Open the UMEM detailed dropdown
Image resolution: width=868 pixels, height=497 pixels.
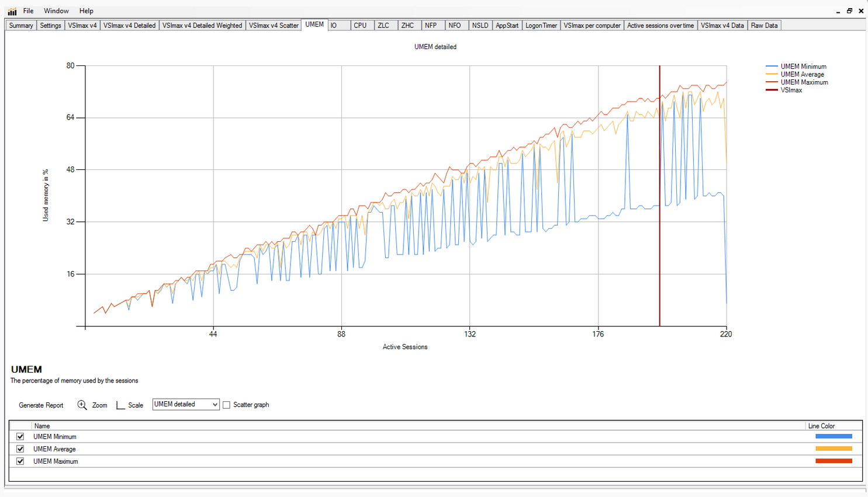pyautogui.click(x=186, y=404)
